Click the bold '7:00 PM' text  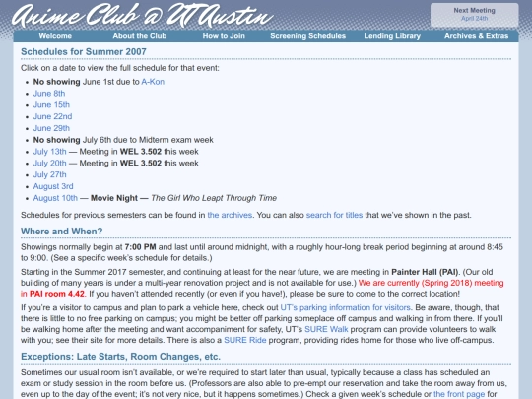tap(141, 247)
